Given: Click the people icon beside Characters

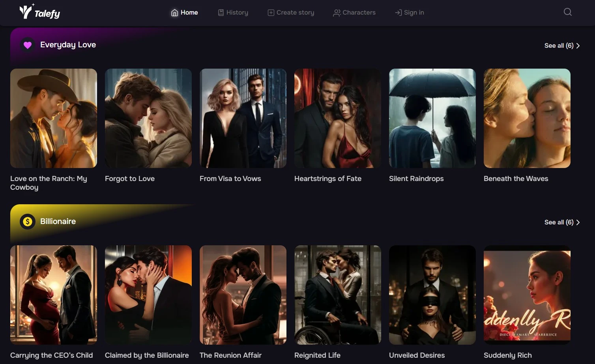Looking at the screenshot, I should (x=337, y=13).
